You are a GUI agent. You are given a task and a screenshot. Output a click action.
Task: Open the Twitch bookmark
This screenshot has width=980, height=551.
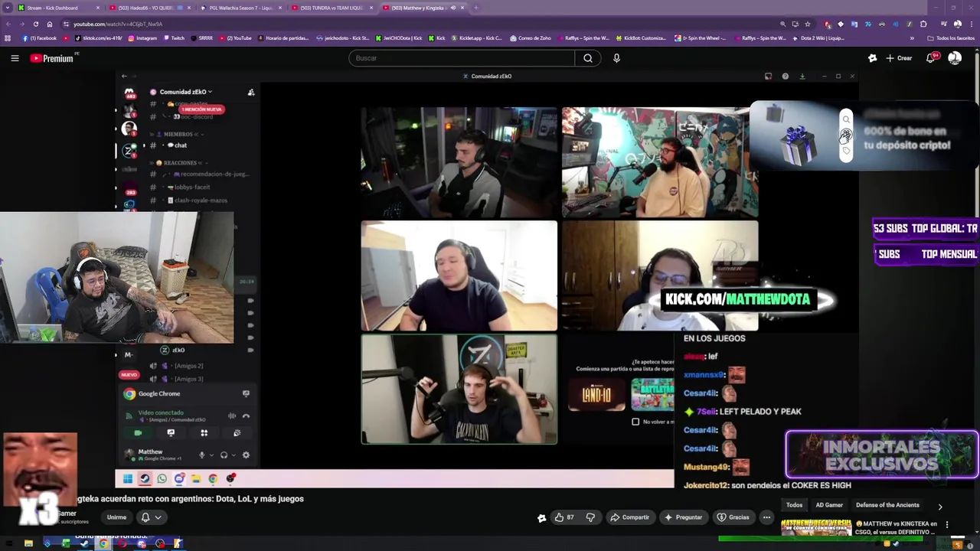coord(174,38)
